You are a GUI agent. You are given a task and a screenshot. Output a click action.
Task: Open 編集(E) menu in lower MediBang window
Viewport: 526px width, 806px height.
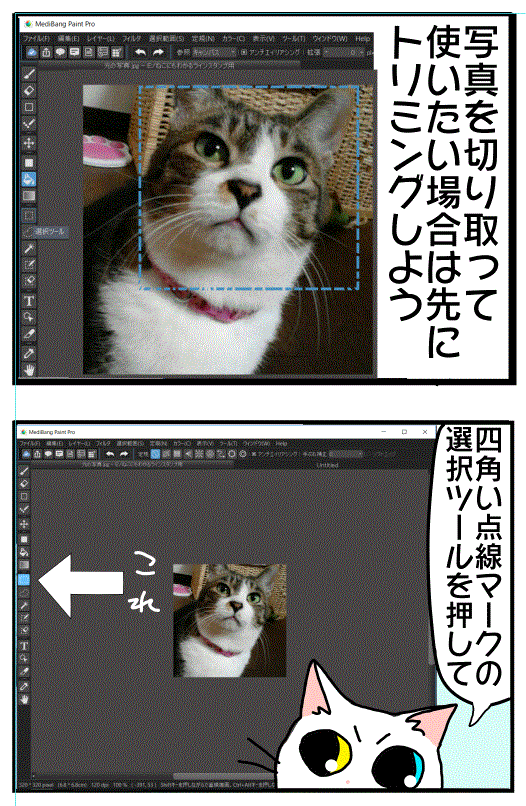[54, 443]
